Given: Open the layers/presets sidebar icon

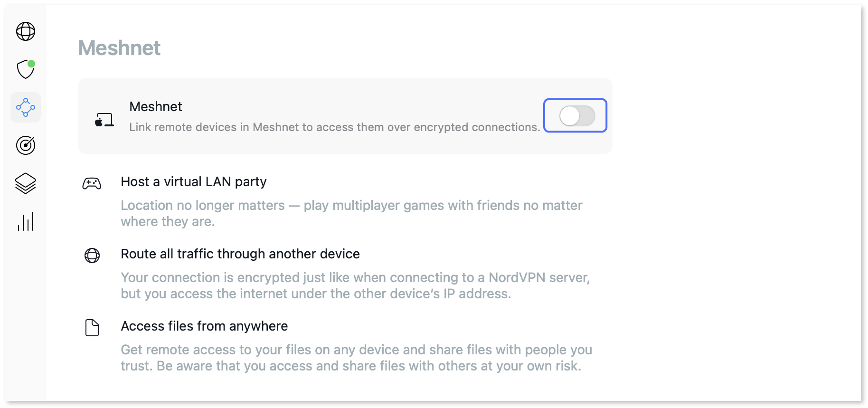Looking at the screenshot, I should tap(26, 183).
